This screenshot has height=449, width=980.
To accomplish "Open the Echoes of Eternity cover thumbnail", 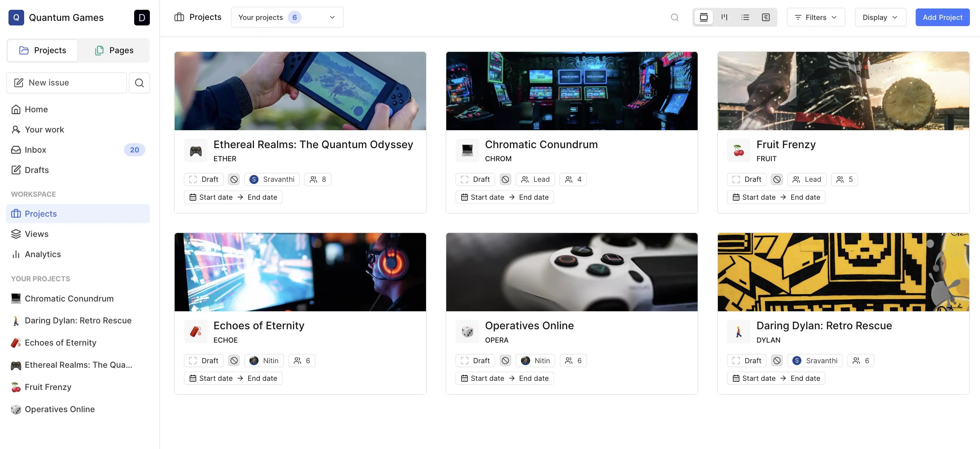I will [x=300, y=272].
